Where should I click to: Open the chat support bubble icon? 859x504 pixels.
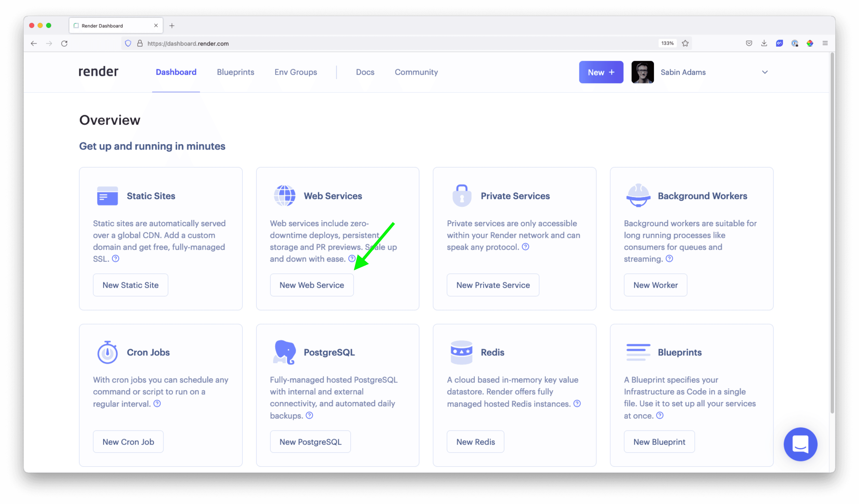[x=800, y=444]
